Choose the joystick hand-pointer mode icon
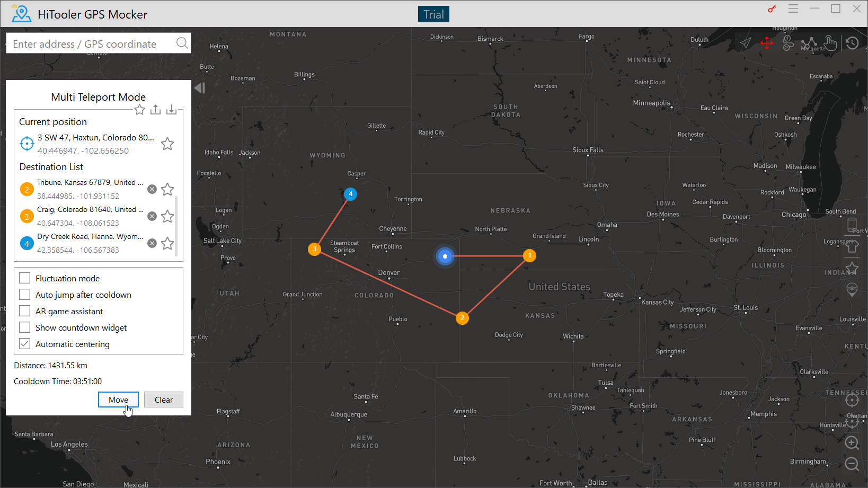This screenshot has width=868, height=488. tap(830, 43)
